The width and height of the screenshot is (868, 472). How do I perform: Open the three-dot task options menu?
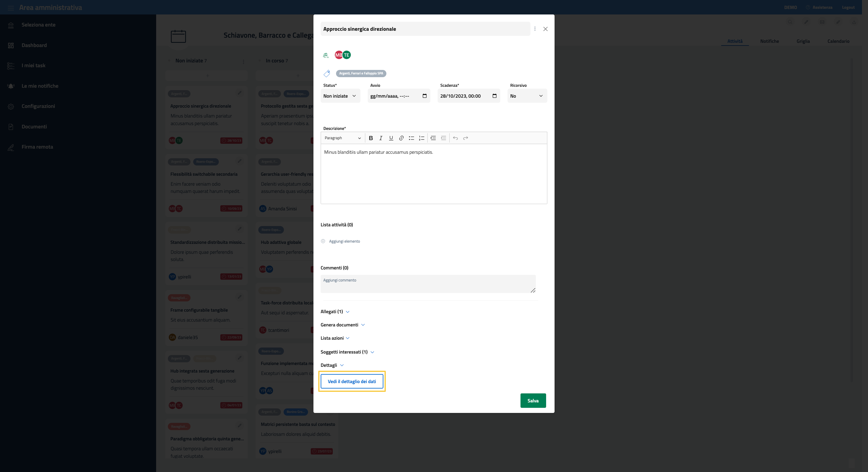coord(535,29)
